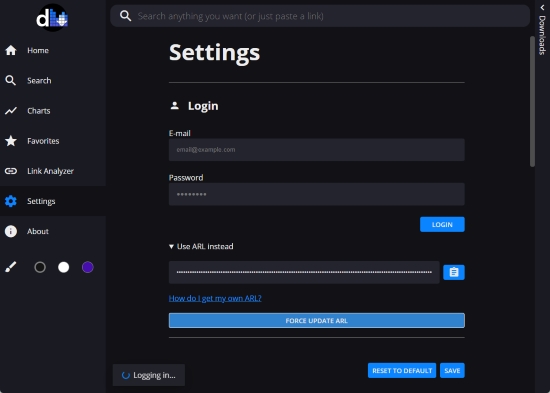Click the Login section person icon
Viewport: 550px width, 393px height.
(x=174, y=106)
